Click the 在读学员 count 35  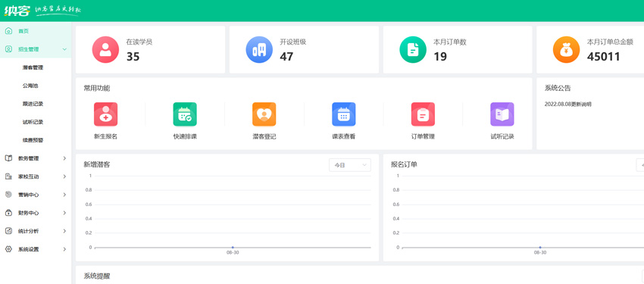133,57
